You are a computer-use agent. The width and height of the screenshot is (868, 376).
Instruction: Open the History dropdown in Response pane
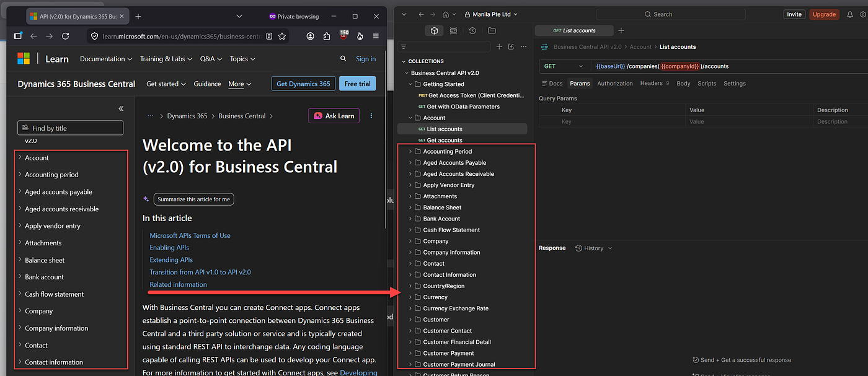tap(593, 248)
